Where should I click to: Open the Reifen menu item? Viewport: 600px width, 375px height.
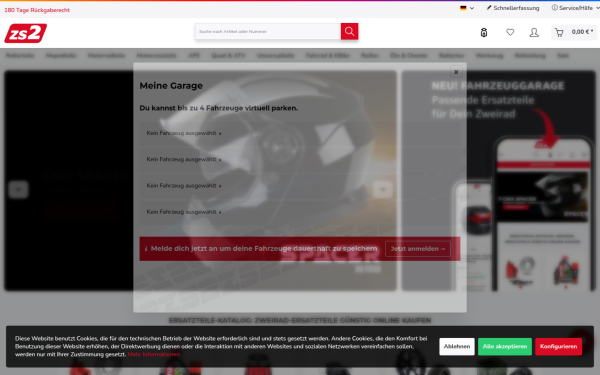click(369, 55)
